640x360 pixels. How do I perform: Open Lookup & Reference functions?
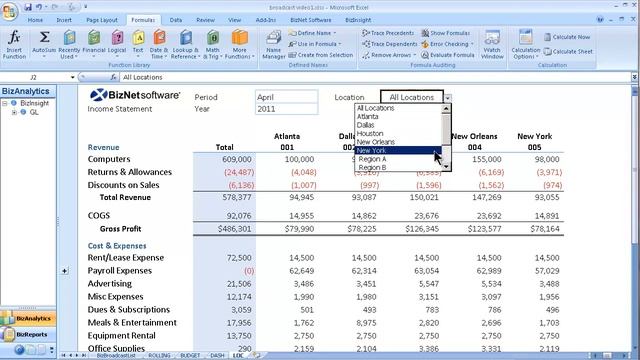185,45
